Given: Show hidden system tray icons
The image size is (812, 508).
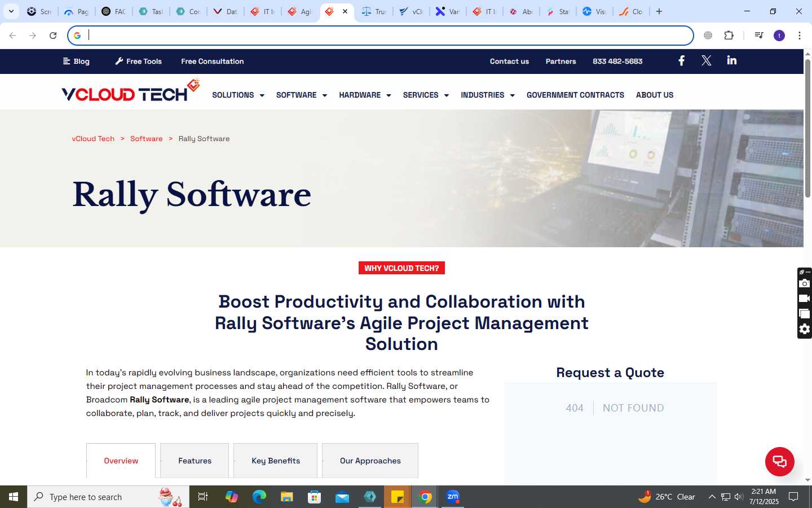Looking at the screenshot, I should pyautogui.click(x=712, y=497).
